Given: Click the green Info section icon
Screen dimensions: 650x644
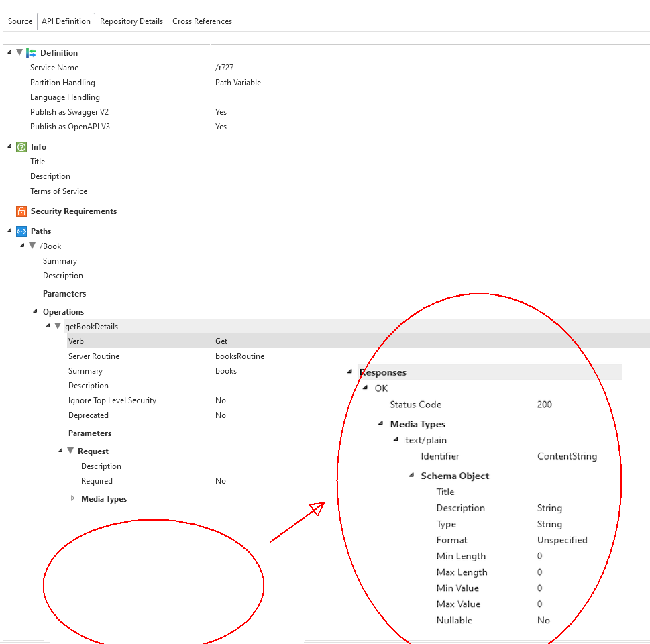Looking at the screenshot, I should [21, 147].
